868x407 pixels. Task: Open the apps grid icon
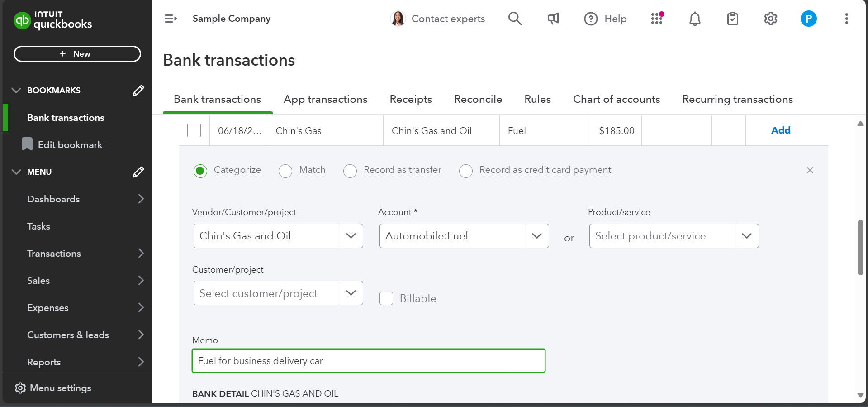coord(657,19)
